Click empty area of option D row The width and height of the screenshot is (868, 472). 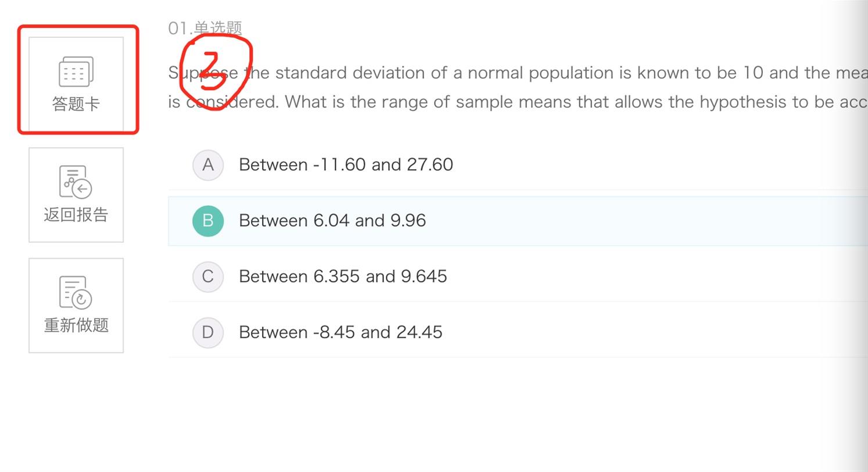(x=639, y=332)
